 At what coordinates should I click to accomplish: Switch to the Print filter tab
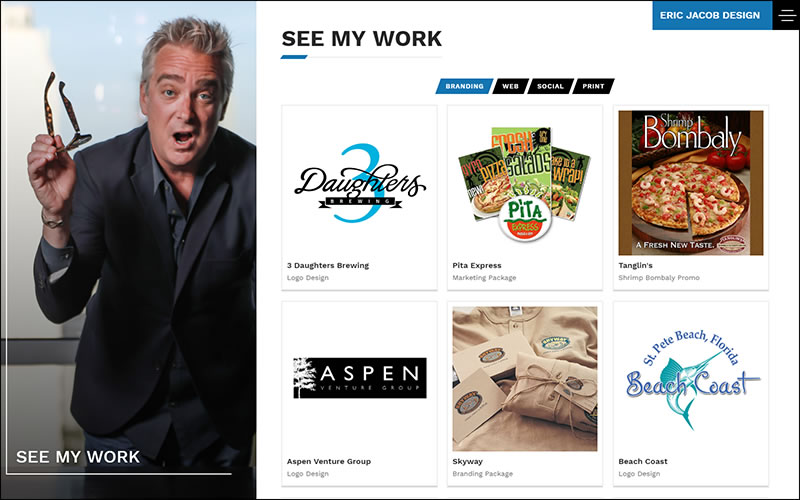[593, 86]
